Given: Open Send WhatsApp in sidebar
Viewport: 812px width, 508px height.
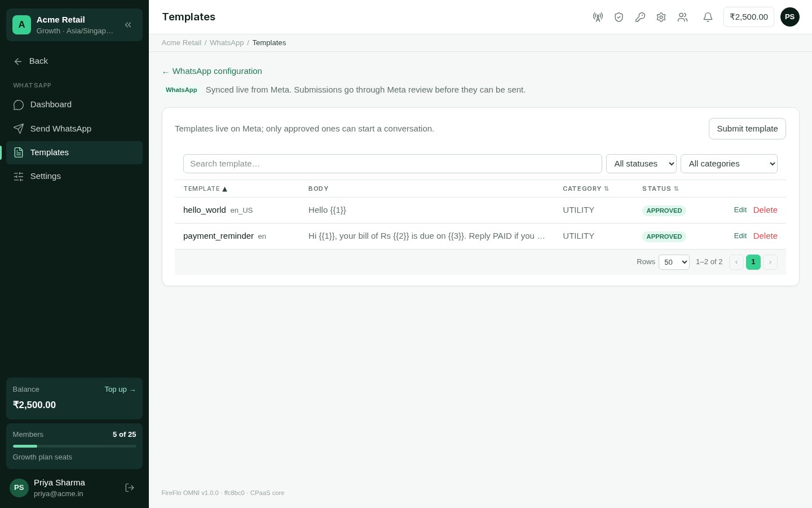Looking at the screenshot, I should (x=74, y=129).
